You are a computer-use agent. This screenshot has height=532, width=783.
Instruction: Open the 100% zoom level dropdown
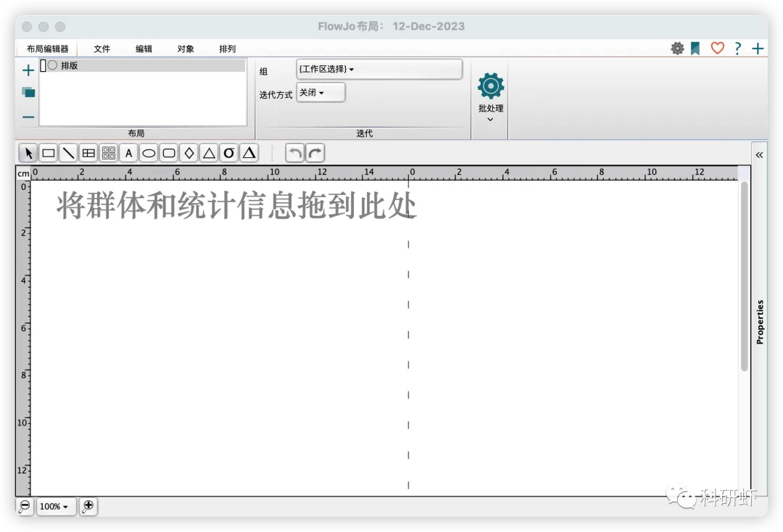(x=55, y=506)
